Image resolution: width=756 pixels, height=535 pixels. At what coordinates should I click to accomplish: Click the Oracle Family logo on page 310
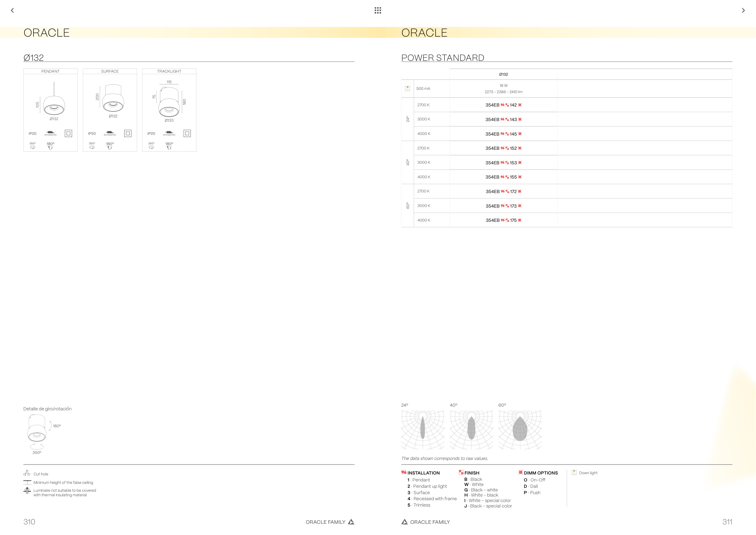pos(351,522)
